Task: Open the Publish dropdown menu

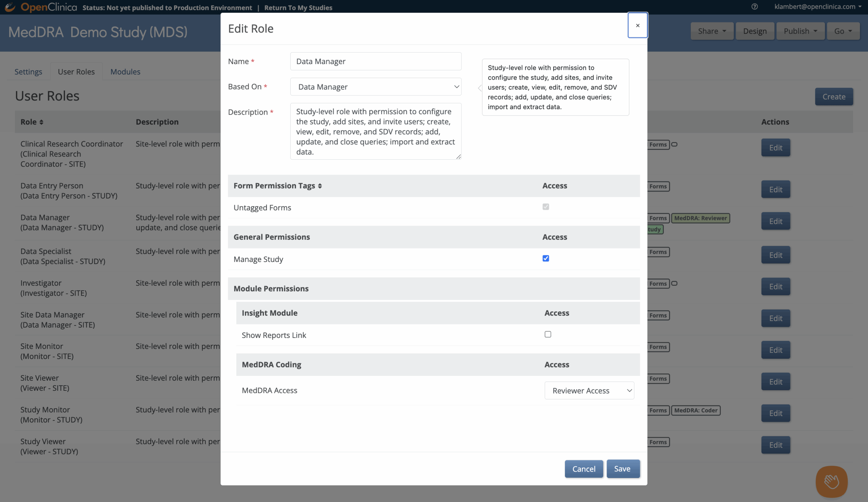Action: (800, 31)
